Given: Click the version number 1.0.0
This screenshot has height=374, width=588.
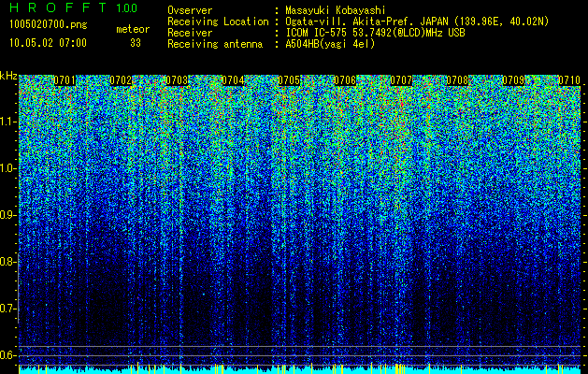Looking at the screenshot, I should [x=127, y=8].
